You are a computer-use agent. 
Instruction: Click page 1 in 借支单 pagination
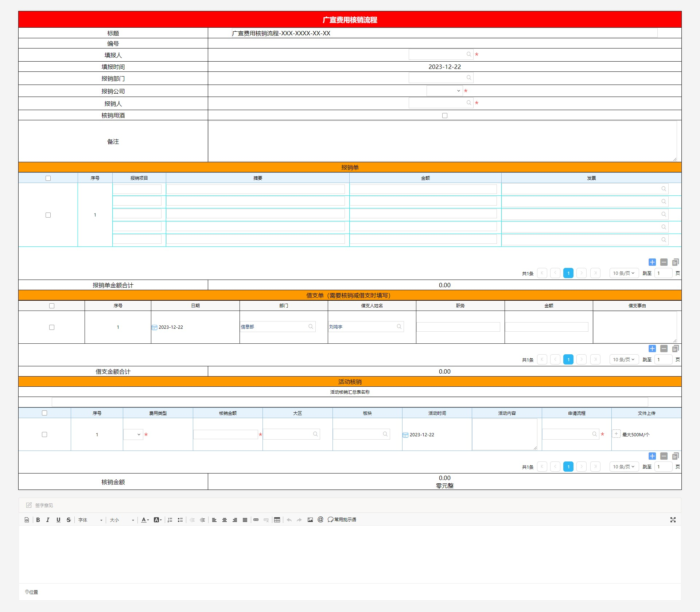568,359
